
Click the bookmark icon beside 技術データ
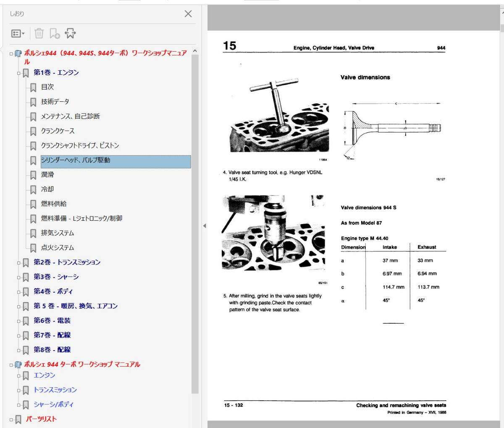(33, 103)
